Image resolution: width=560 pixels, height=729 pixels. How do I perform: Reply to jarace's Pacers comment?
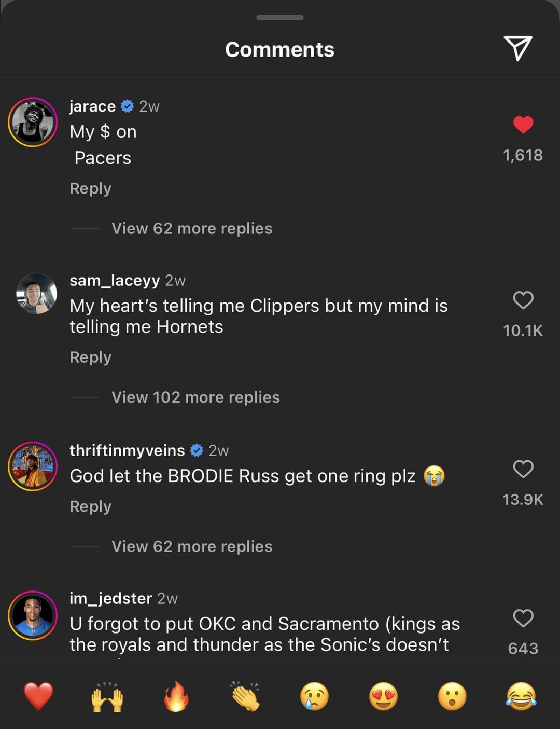click(x=91, y=188)
